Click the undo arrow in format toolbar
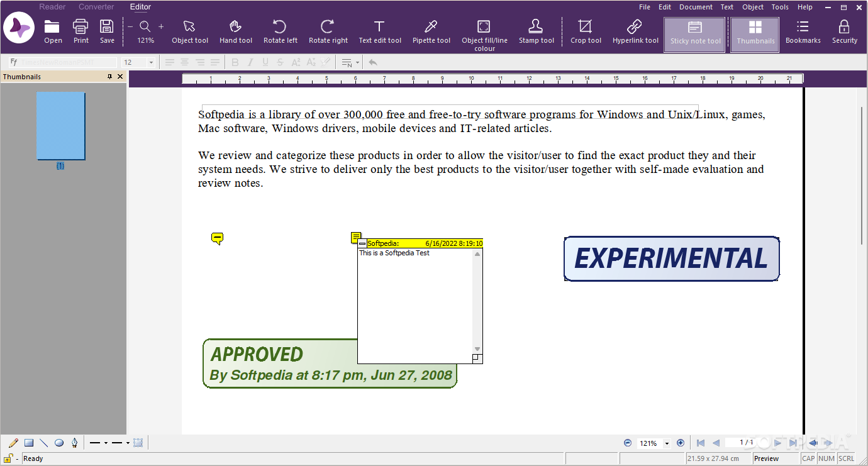 (x=373, y=62)
